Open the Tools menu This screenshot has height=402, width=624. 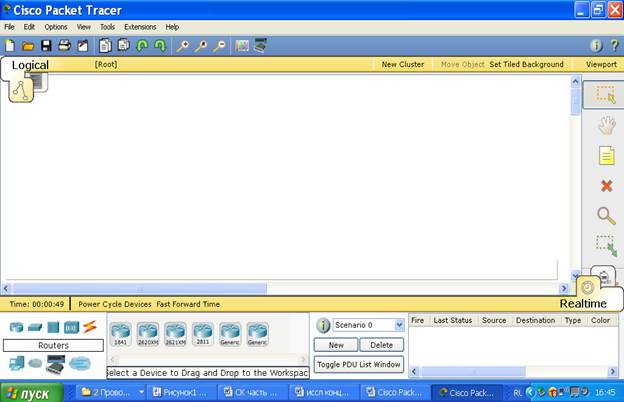point(107,27)
